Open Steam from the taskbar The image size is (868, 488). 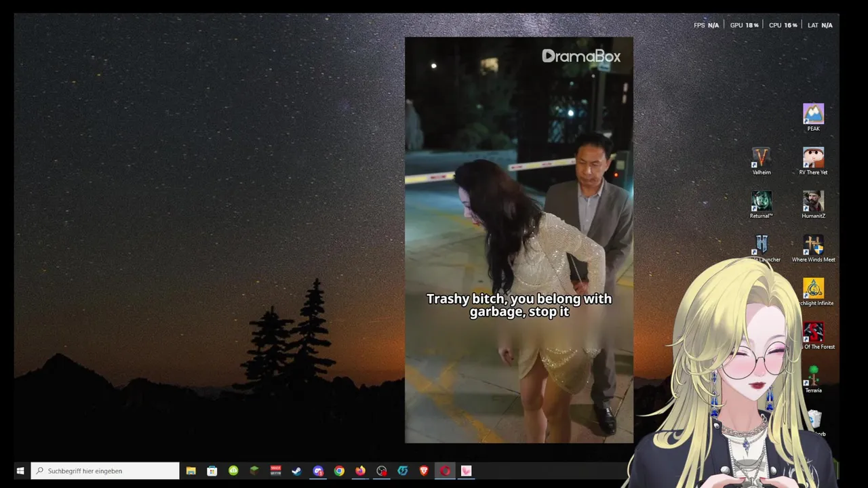[296, 470]
